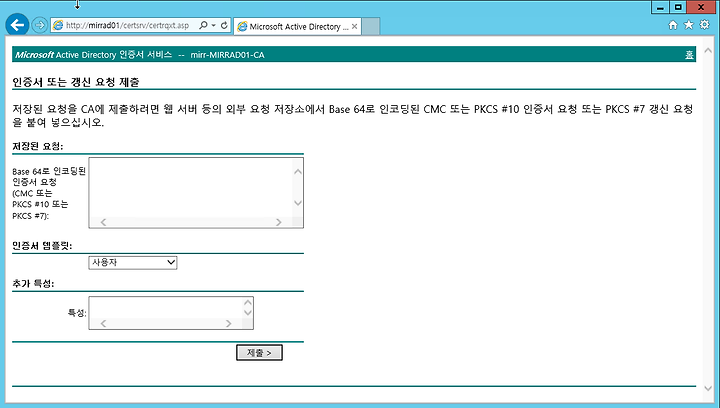Maximize the browser window
Image resolution: width=720 pixels, height=408 pixels.
click(678, 7)
